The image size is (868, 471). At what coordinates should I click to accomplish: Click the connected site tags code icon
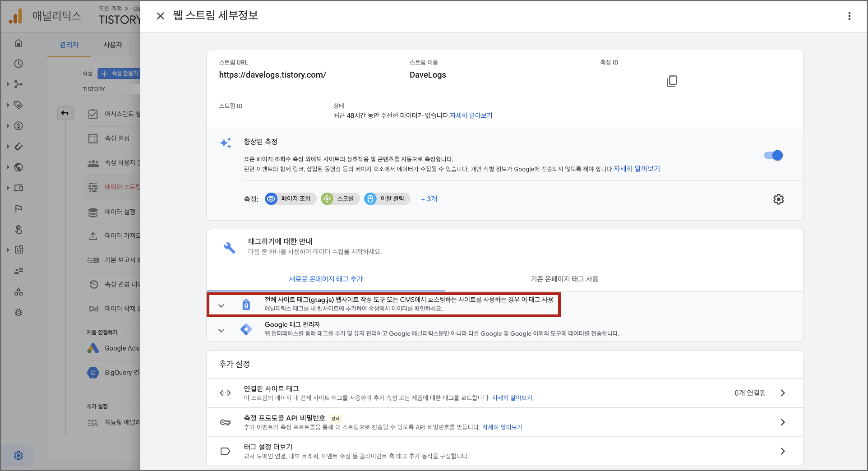225,393
